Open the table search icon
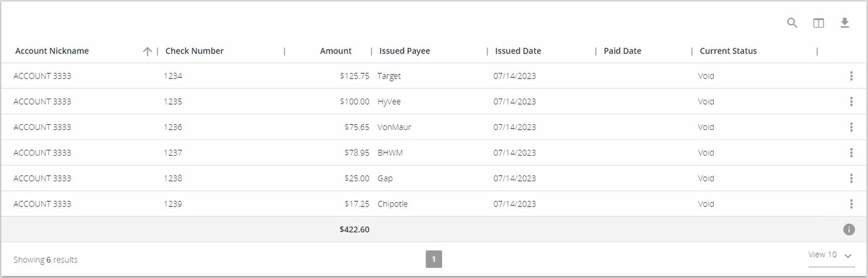The image size is (868, 278). [792, 23]
